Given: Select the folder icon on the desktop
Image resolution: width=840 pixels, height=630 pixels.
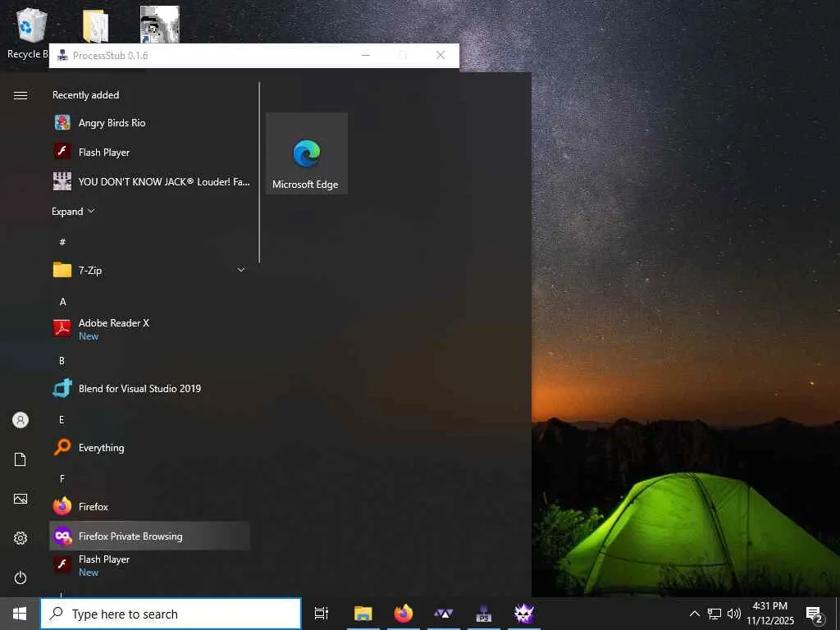Looking at the screenshot, I should [96, 25].
